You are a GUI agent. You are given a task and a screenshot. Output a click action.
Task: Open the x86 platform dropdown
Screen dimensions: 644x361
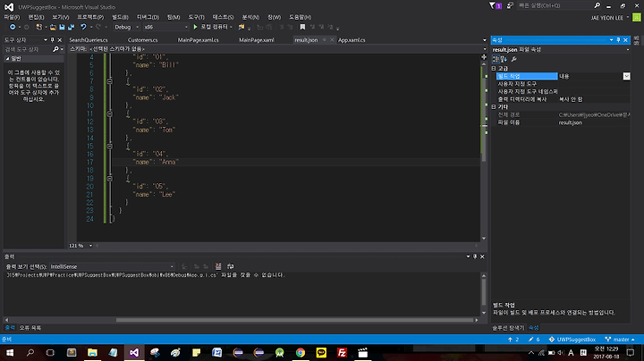(166, 27)
